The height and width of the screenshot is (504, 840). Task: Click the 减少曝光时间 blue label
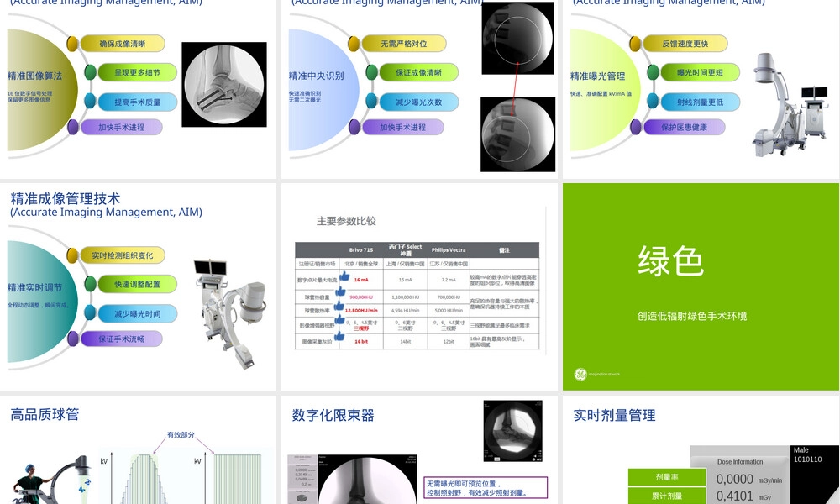(x=137, y=313)
